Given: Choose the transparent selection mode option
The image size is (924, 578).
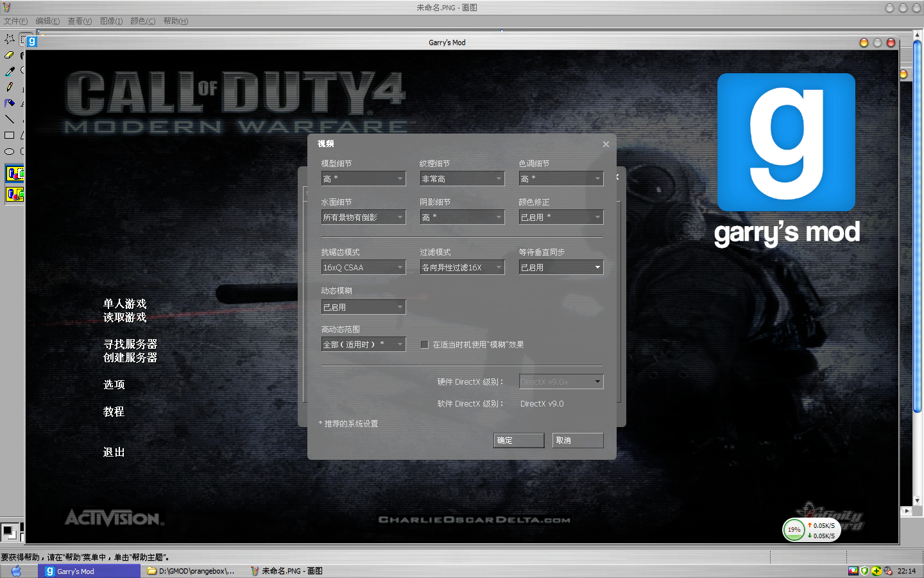Looking at the screenshot, I should [x=15, y=194].
